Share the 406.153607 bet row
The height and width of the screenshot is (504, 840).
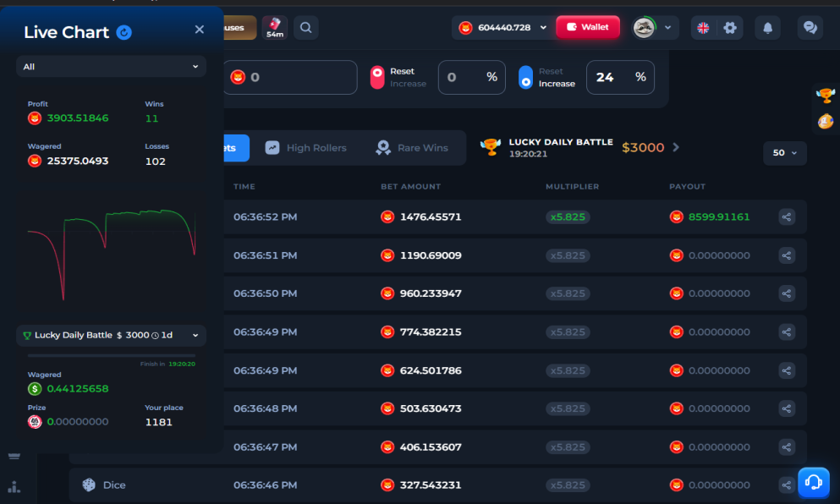[787, 447]
